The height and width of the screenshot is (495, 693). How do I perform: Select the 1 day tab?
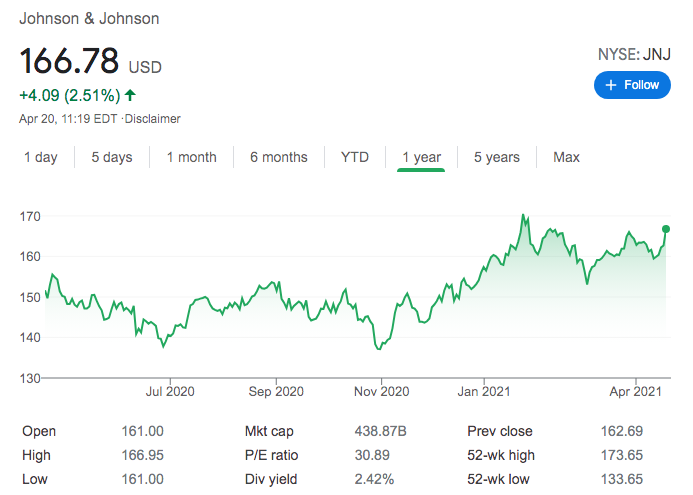coord(41,157)
